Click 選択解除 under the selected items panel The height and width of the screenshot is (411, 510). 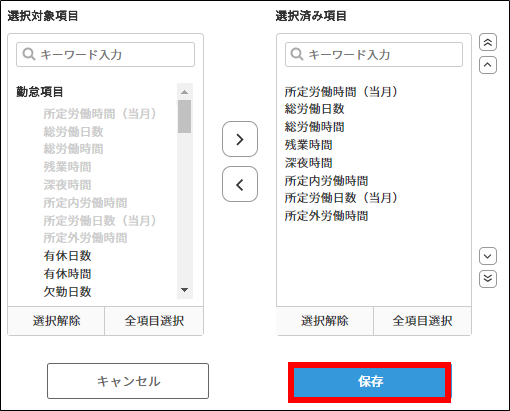(325, 321)
